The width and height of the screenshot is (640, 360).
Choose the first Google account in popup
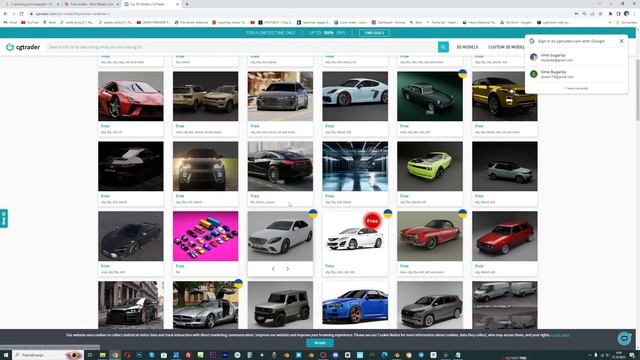click(576, 57)
